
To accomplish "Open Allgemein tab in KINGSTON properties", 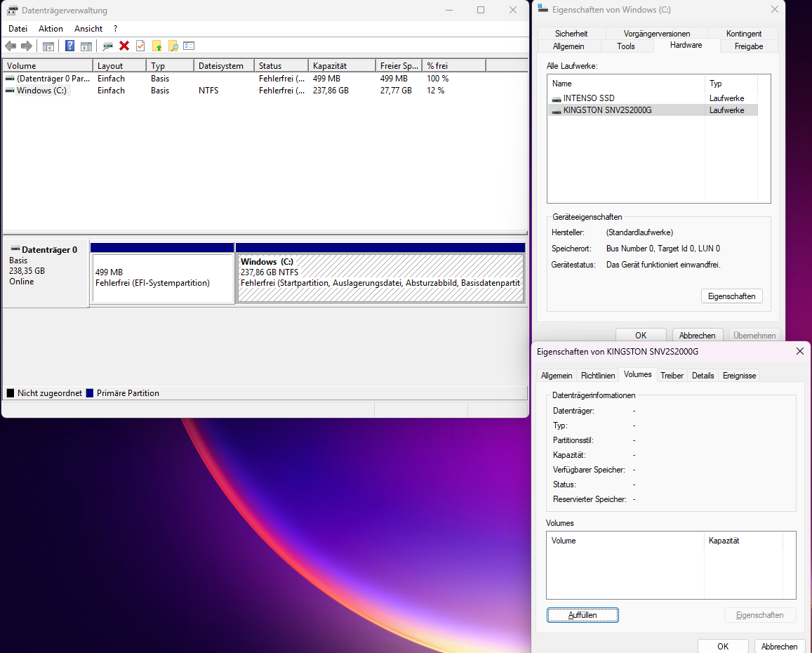I will (x=557, y=375).
